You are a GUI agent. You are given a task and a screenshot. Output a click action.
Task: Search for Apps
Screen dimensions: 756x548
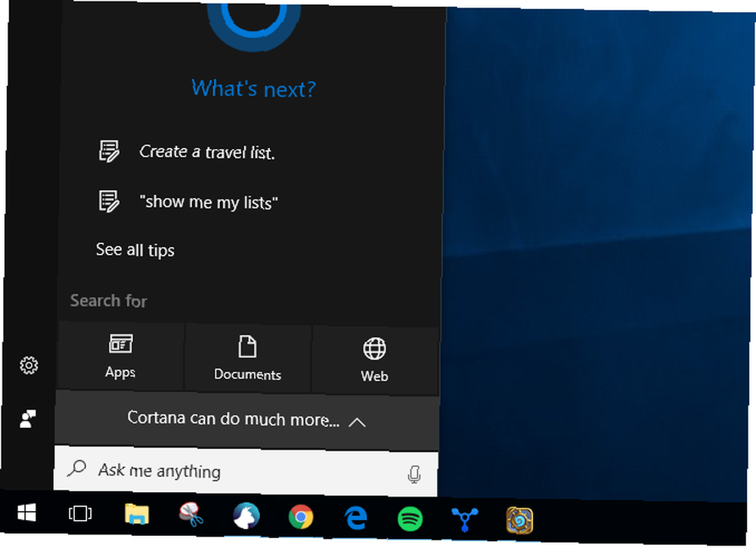pyautogui.click(x=120, y=357)
